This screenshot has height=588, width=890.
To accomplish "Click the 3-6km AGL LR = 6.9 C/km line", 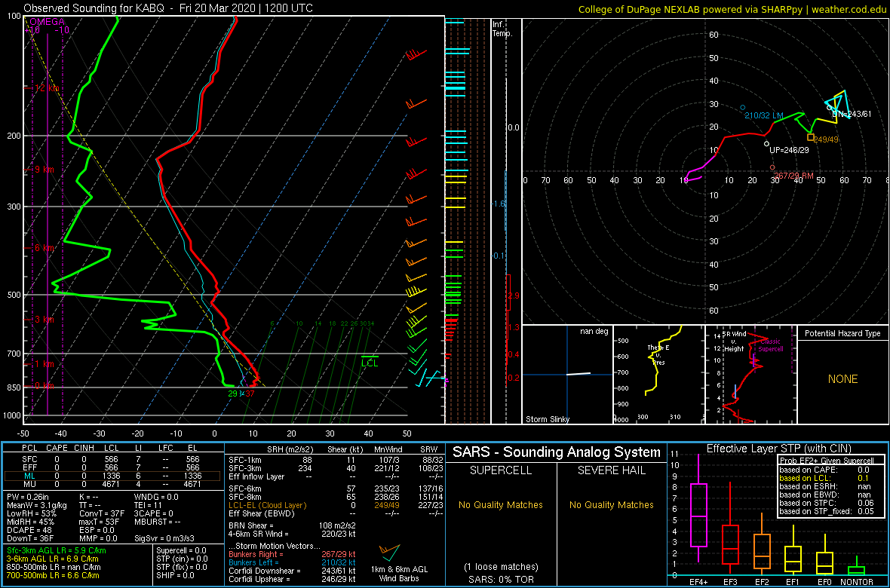I will click(x=54, y=559).
